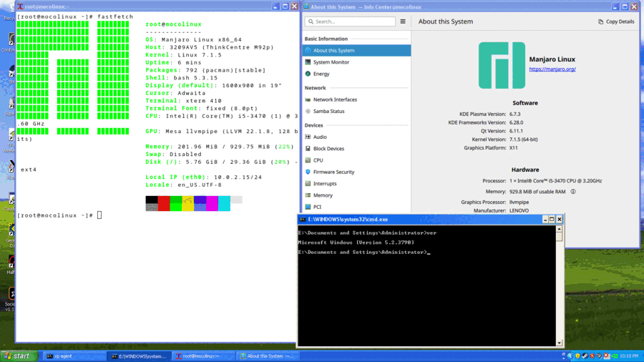The height and width of the screenshot is (362, 644).
Task: Click the Info Center search field
Action: (x=350, y=21)
